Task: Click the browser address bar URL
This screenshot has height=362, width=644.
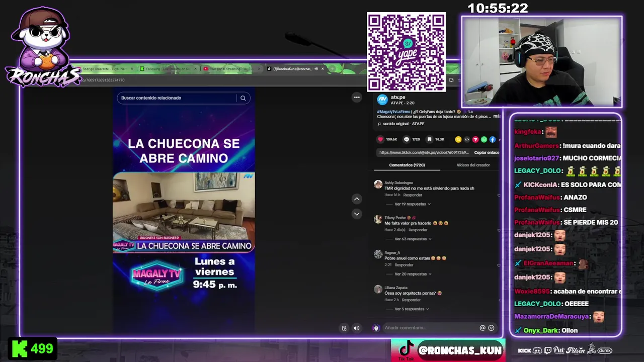Action: [x=103, y=80]
